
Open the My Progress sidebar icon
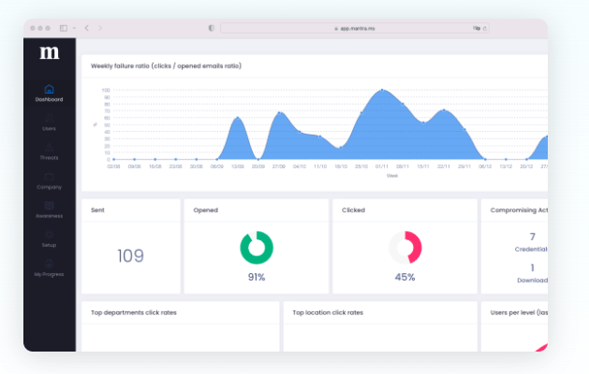pyautogui.click(x=49, y=264)
